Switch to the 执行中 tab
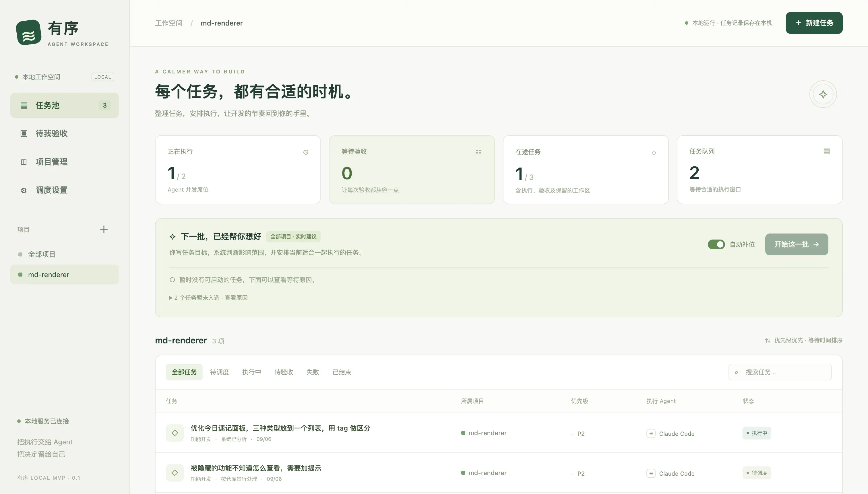This screenshot has width=868, height=494. click(x=251, y=372)
